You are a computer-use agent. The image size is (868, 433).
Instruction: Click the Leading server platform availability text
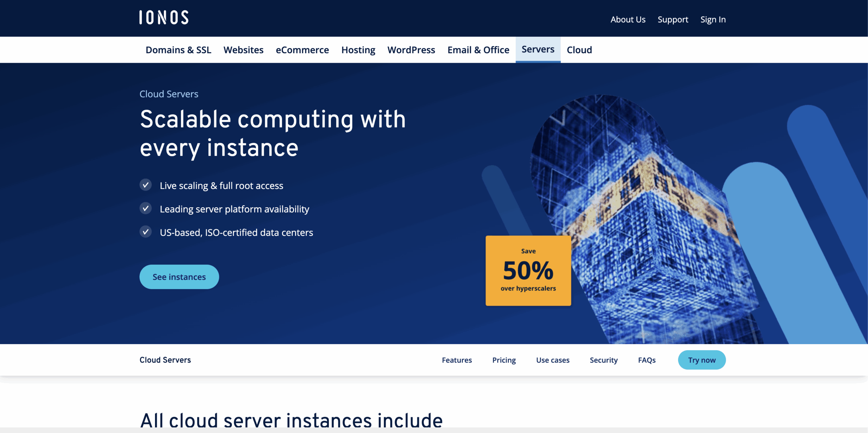[x=234, y=209]
